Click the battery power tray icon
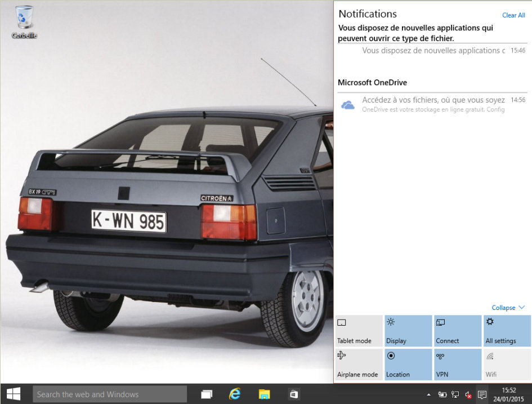 coord(442,394)
